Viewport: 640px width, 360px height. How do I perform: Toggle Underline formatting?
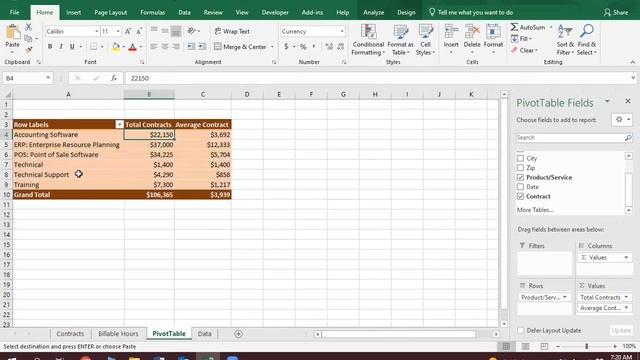[72, 47]
